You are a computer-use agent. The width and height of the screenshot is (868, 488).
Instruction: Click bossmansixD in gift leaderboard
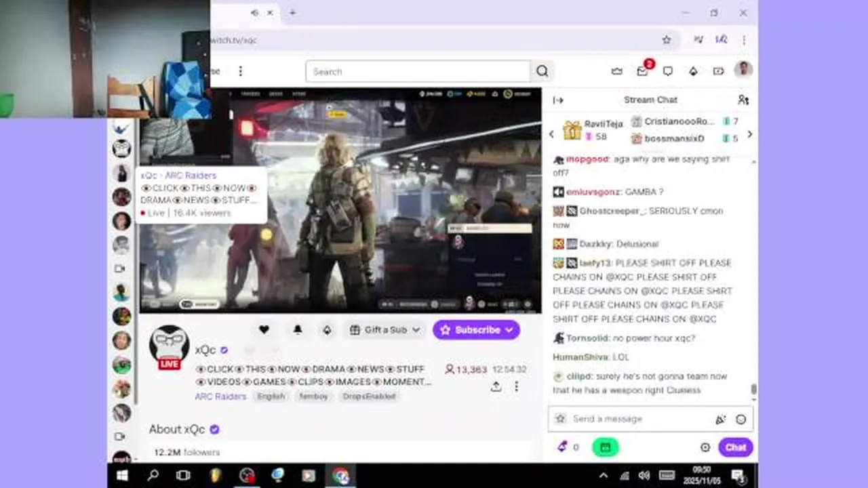point(674,138)
